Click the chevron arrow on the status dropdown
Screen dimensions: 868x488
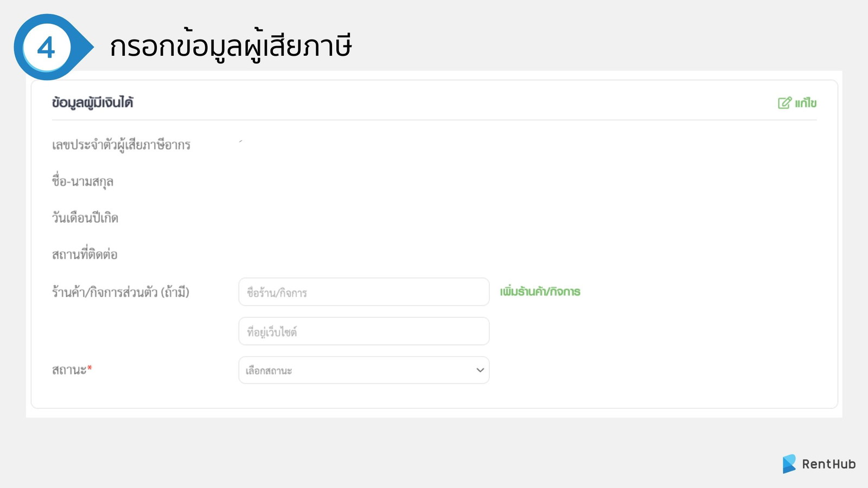click(x=480, y=370)
